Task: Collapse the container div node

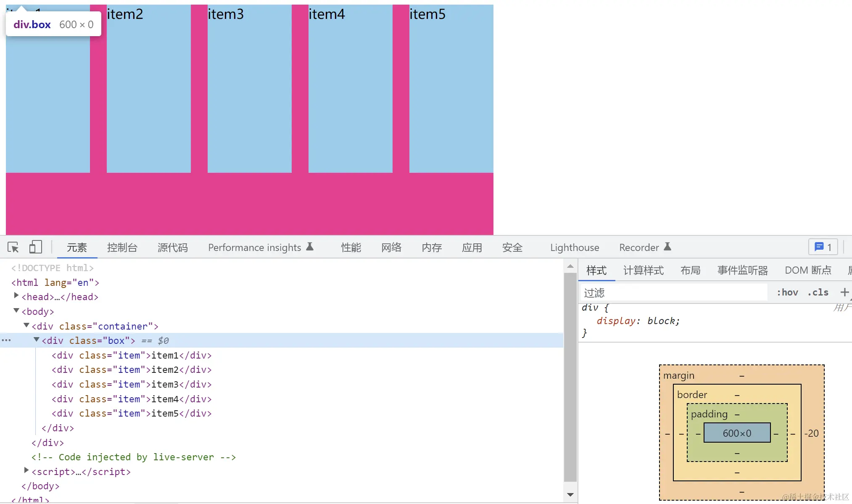Action: (26, 325)
